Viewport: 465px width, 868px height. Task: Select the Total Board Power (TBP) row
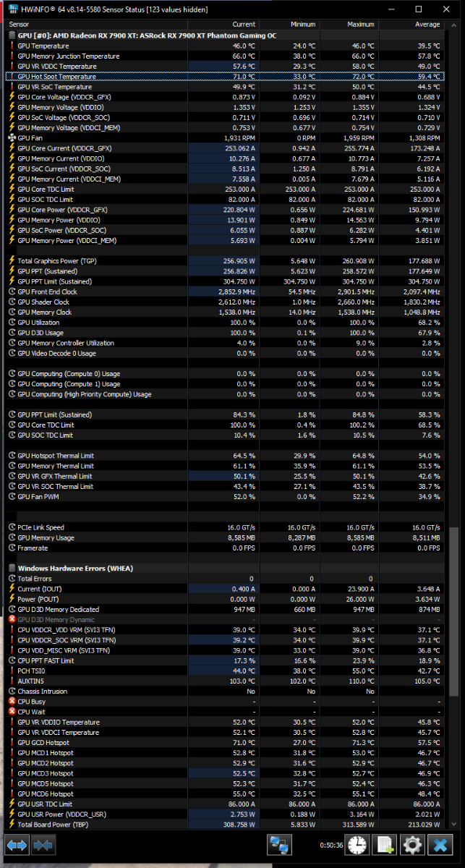(x=226, y=825)
